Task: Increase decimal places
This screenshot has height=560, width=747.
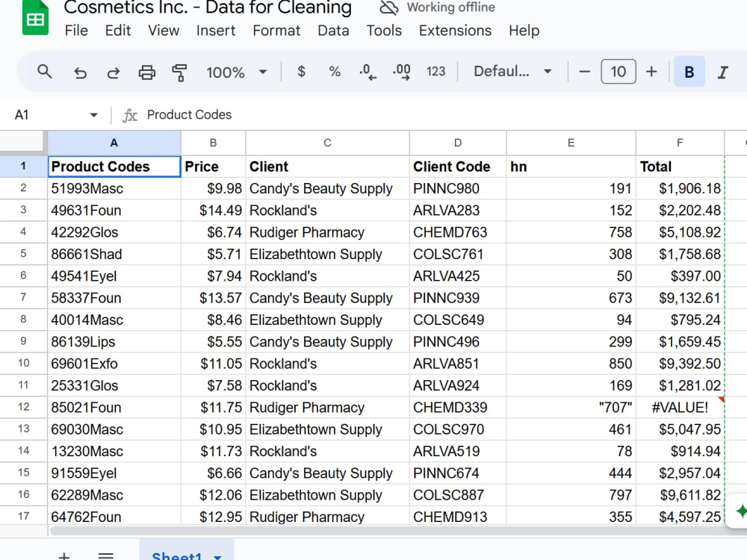Action: [x=402, y=72]
